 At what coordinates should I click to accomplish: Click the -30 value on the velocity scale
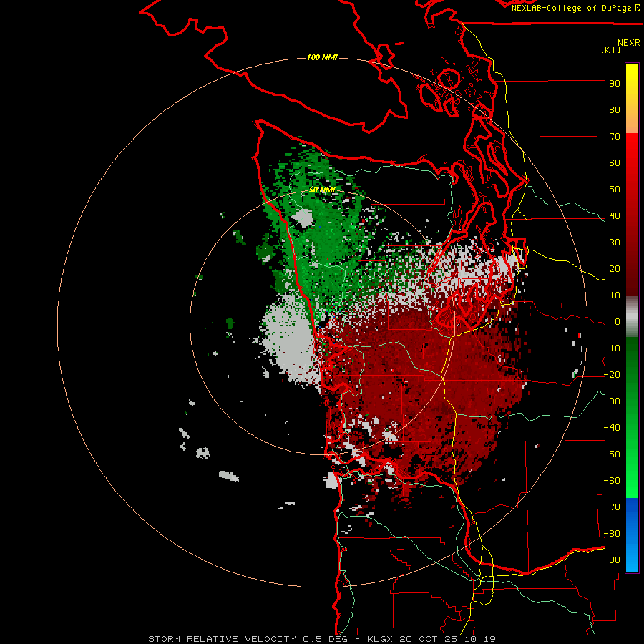coord(612,401)
